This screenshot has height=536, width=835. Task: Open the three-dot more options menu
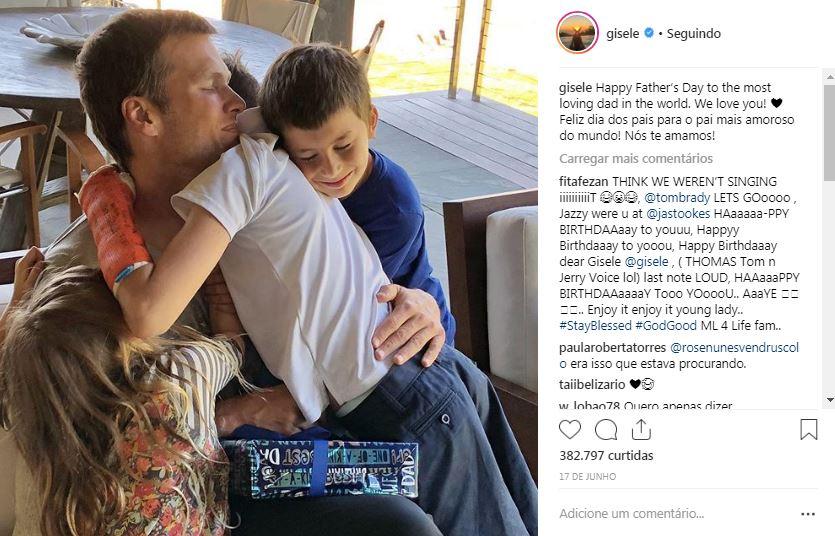pyautogui.click(x=808, y=514)
